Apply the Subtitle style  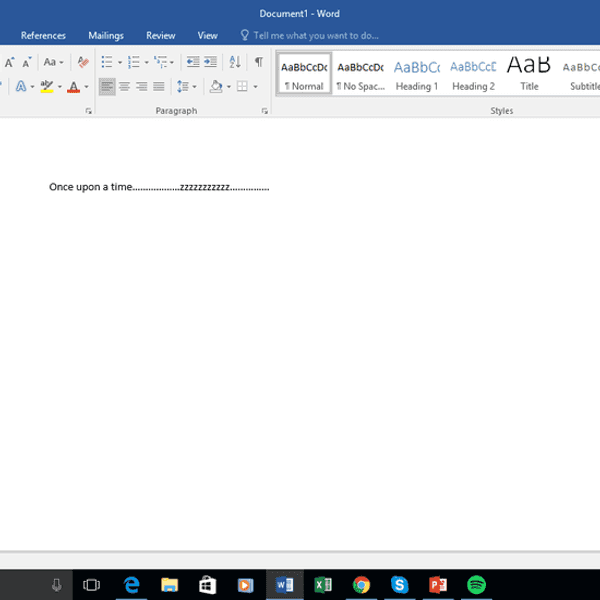click(581, 73)
